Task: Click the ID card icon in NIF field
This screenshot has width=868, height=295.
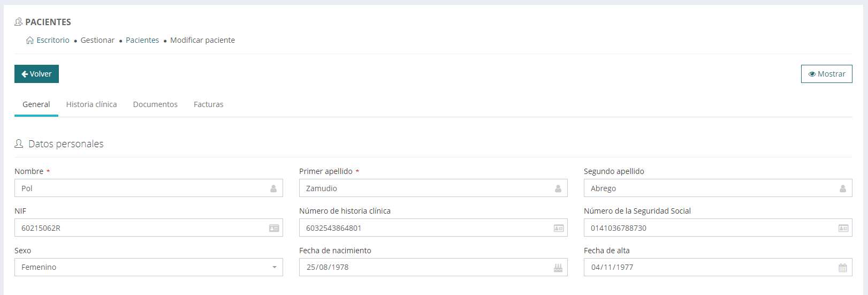Action: coord(274,228)
